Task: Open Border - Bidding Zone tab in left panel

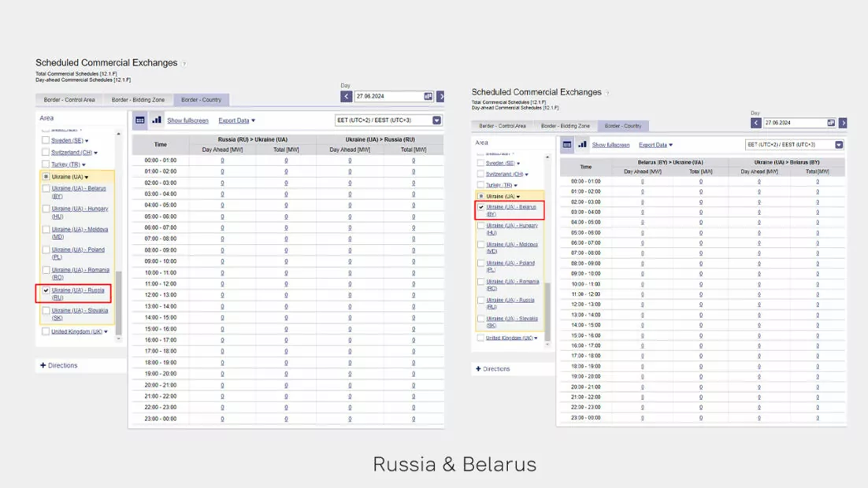Action: pyautogui.click(x=138, y=100)
